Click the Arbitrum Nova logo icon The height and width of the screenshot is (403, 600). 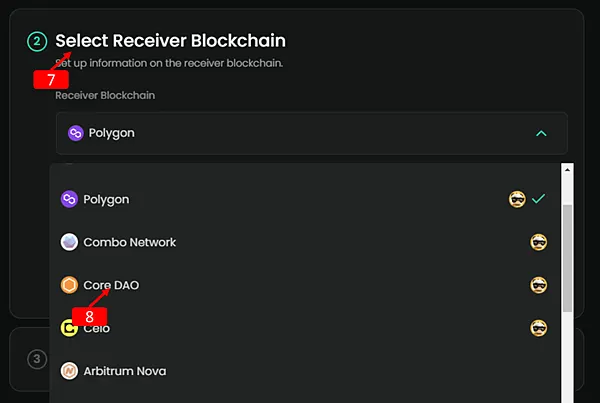[69, 371]
